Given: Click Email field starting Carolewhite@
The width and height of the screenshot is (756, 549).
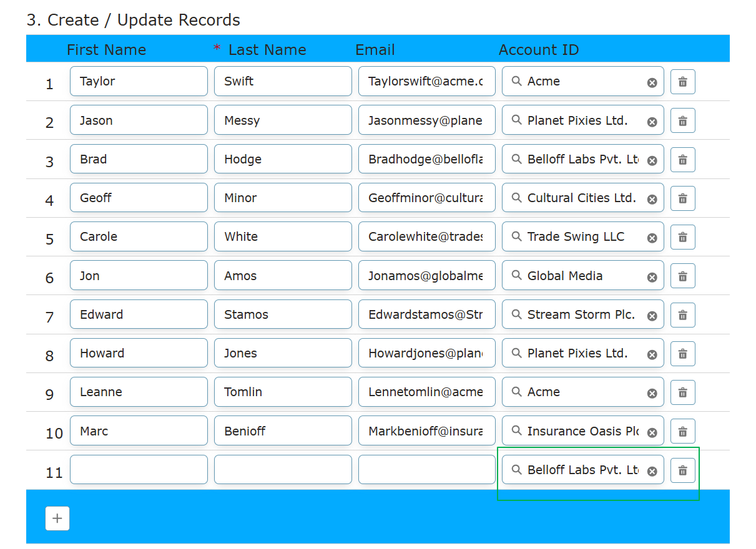Looking at the screenshot, I should coord(427,236).
